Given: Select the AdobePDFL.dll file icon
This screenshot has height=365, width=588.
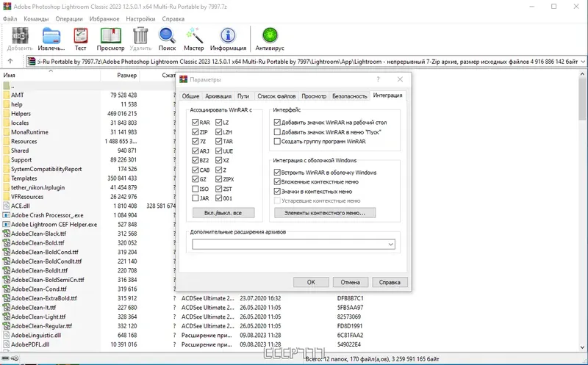Looking at the screenshot, I should 7,344.
